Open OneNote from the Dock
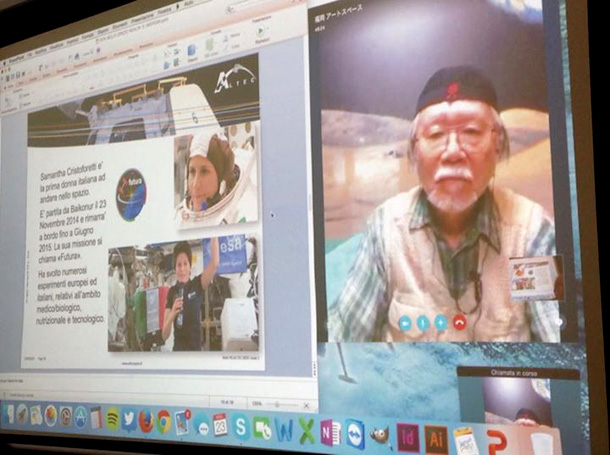This screenshot has height=455, width=610. click(x=330, y=432)
